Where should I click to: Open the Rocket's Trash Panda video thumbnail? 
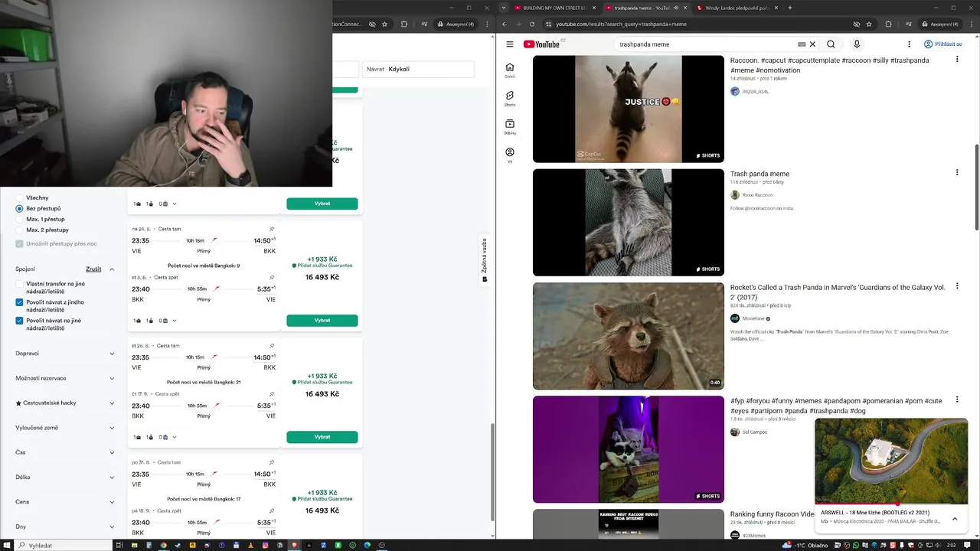click(x=629, y=336)
